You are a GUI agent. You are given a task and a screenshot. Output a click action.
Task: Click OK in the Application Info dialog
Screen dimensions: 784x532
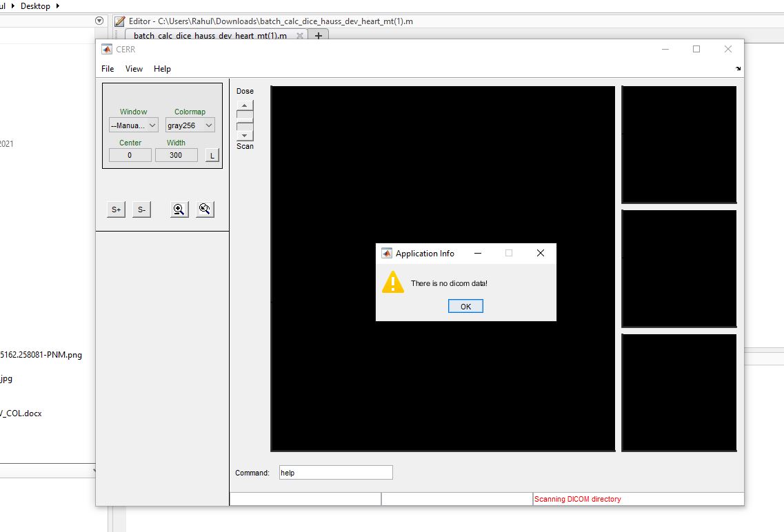(465, 306)
